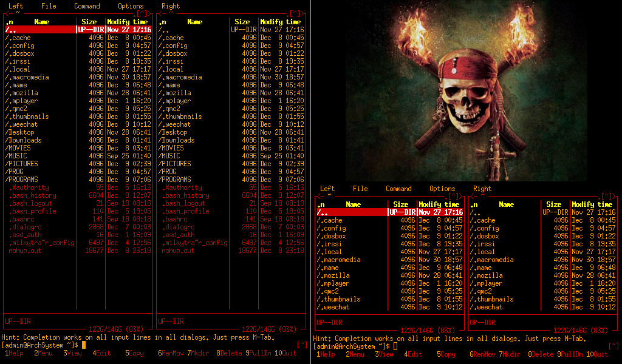Sort by Modify time in large terminal's right panel header
The height and width of the screenshot is (364, 622).
pos(281,22)
